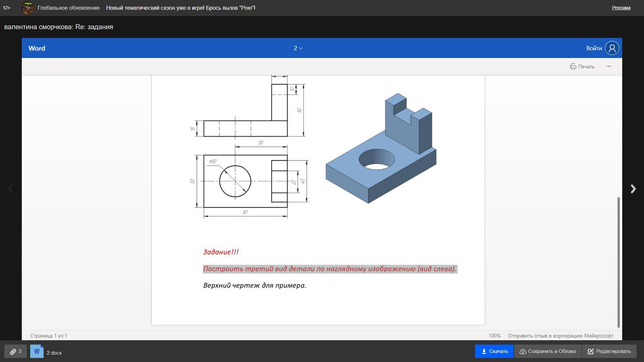Save file via Сохранить в Облако
Viewport: 644px width, 362px height.
tap(548, 351)
